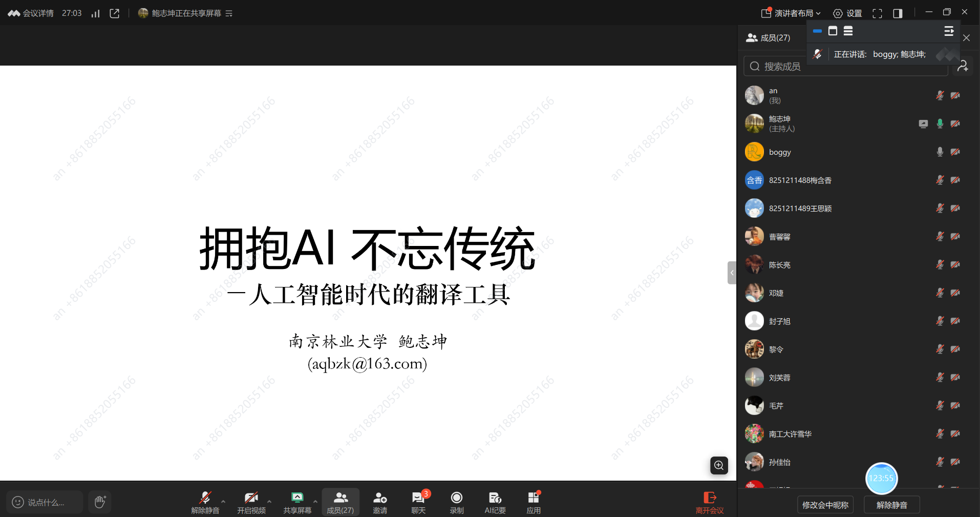The image size is (980, 517).
Task: Click the raise hand icon
Action: click(x=100, y=502)
